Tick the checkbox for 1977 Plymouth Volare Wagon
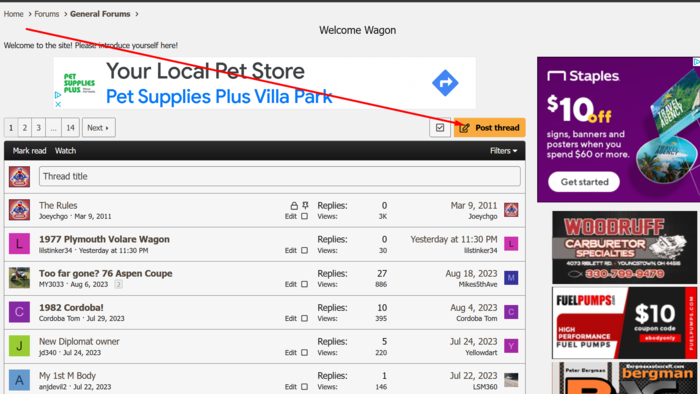 click(x=304, y=250)
